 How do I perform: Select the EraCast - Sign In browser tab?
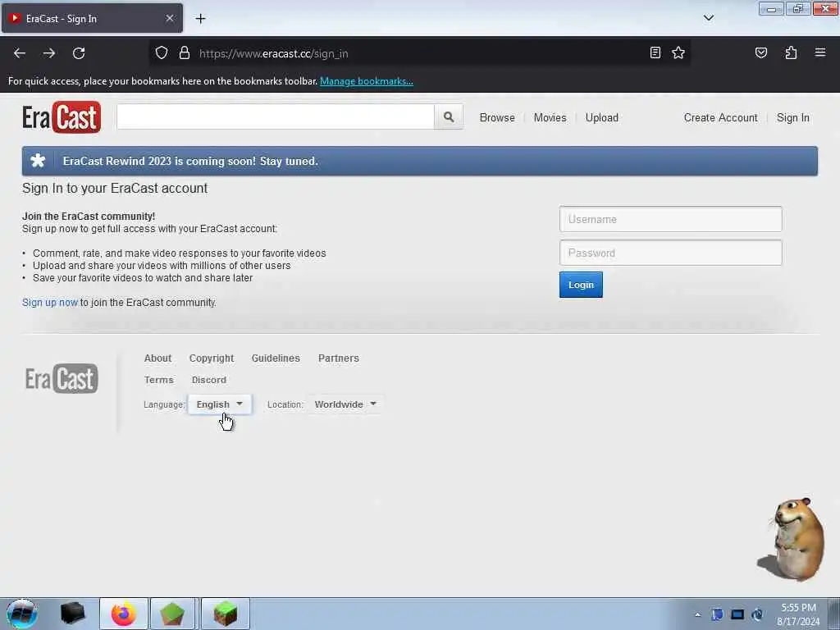92,18
